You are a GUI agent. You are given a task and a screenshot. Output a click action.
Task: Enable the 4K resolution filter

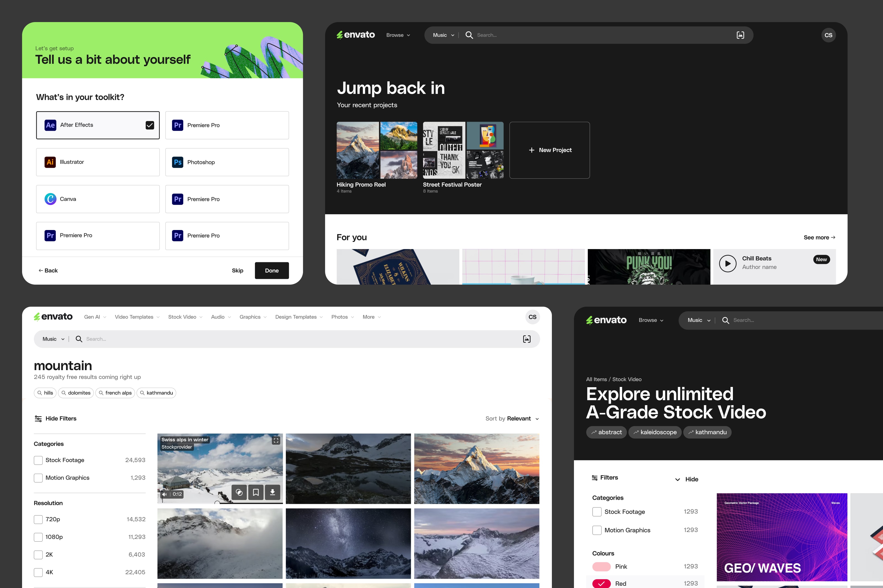38,572
